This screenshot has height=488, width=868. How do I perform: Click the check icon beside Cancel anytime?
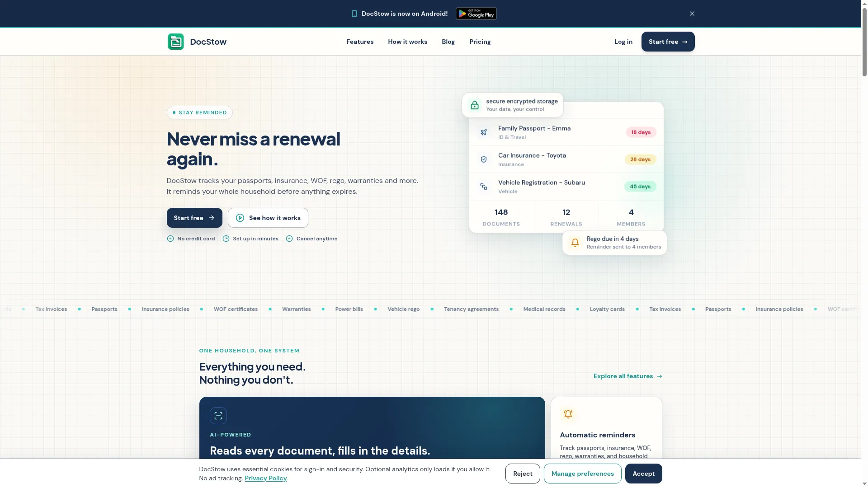[x=289, y=239]
